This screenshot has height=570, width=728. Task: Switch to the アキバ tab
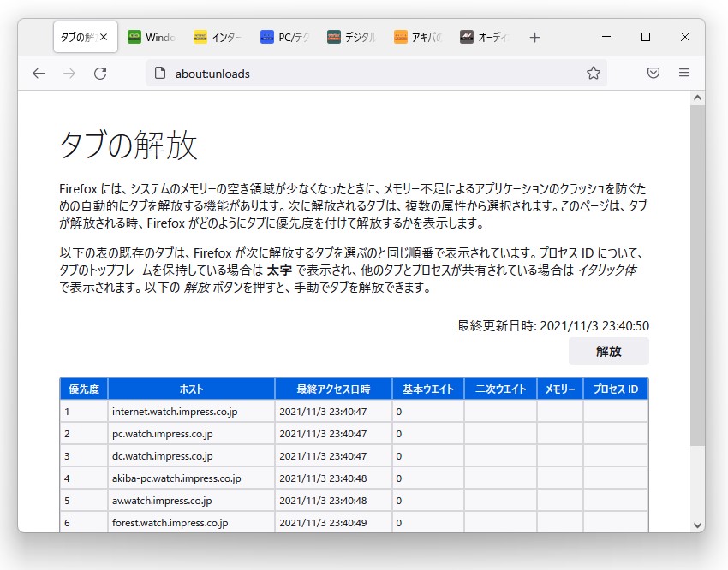(418, 37)
